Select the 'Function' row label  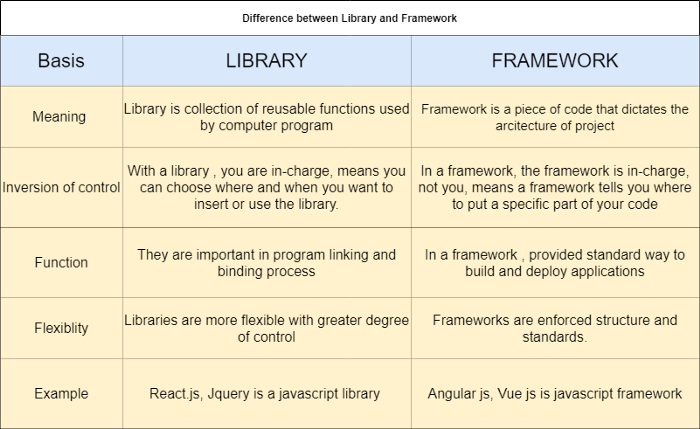click(x=61, y=262)
